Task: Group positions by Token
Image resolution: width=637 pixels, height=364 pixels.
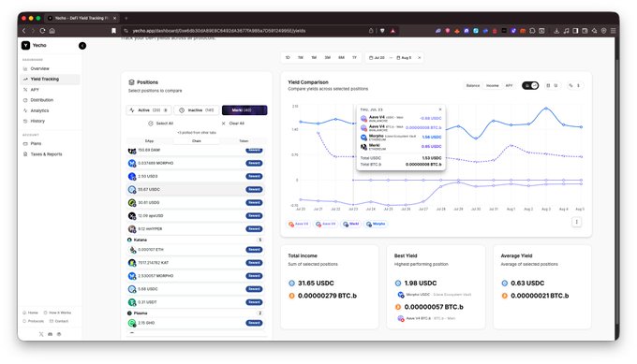Action: 244,140
